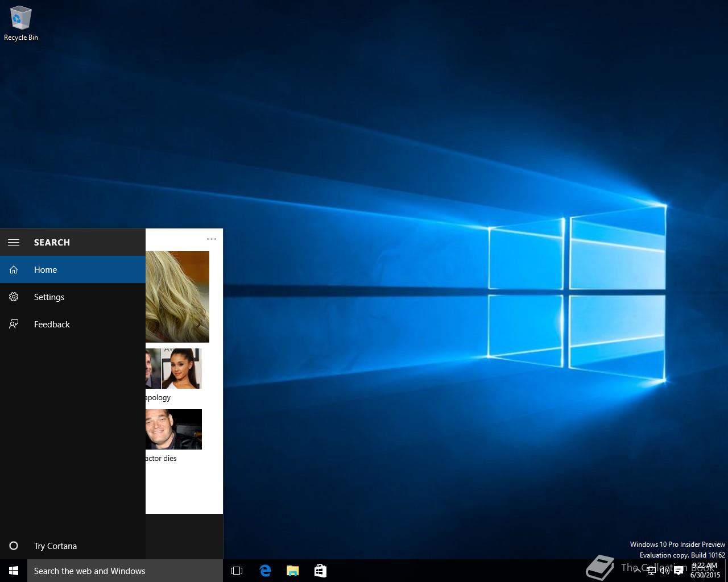Show hidden system tray icons

638,571
